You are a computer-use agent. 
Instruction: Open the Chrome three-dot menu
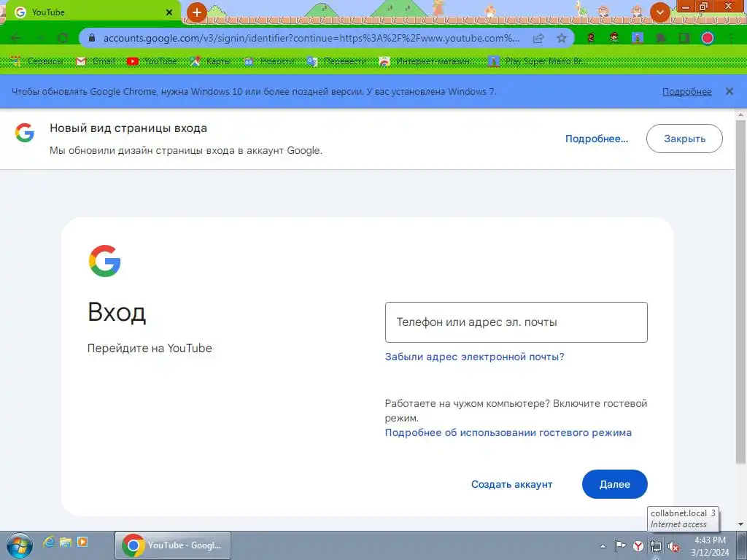(x=731, y=38)
